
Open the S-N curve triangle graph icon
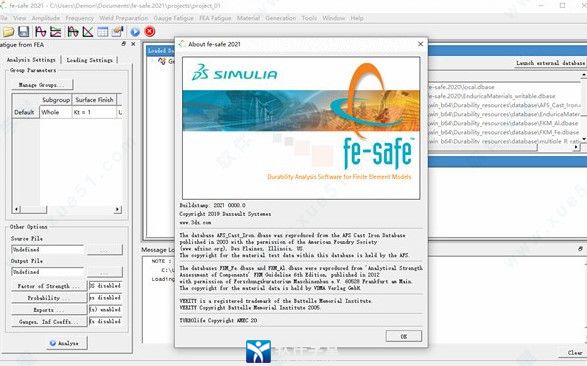click(88, 32)
